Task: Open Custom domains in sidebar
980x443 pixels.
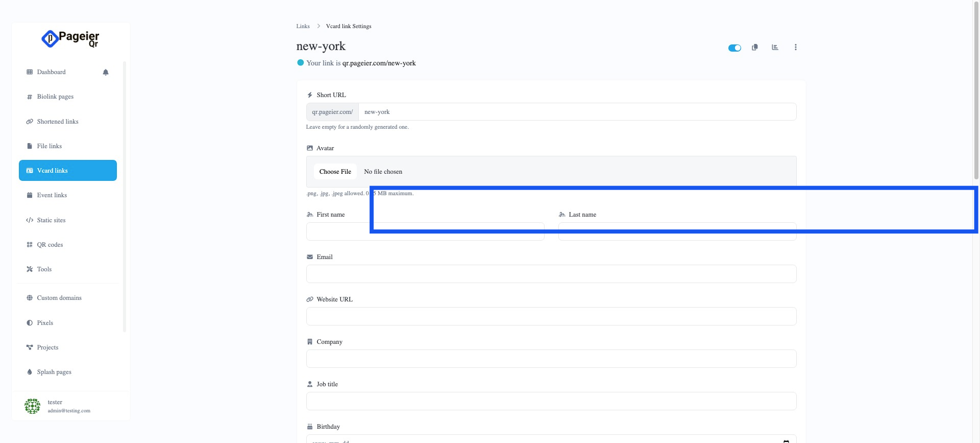Action: [59, 298]
